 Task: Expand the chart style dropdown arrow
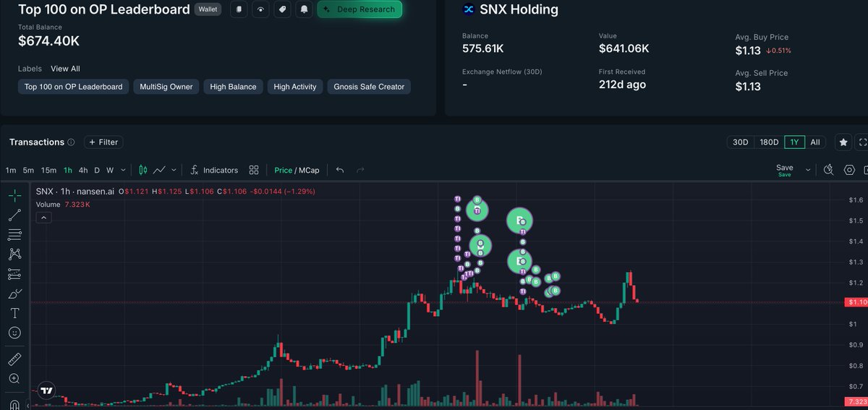pyautogui.click(x=175, y=170)
